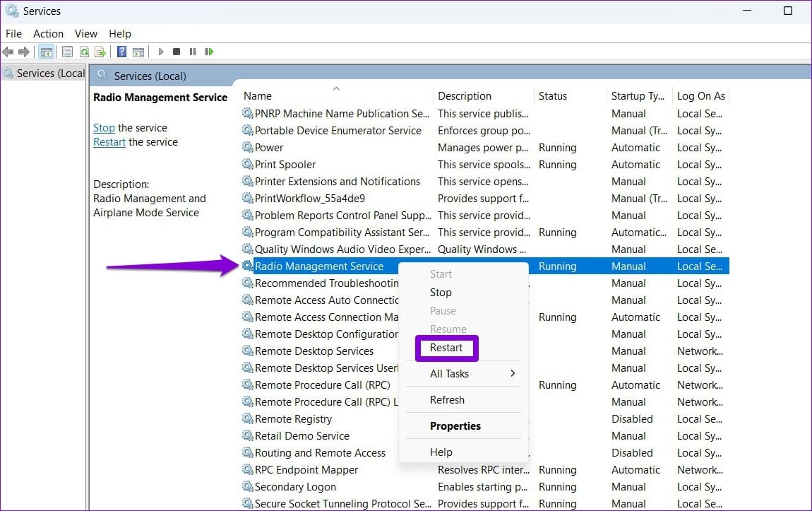Sort services by Name column header

point(258,96)
